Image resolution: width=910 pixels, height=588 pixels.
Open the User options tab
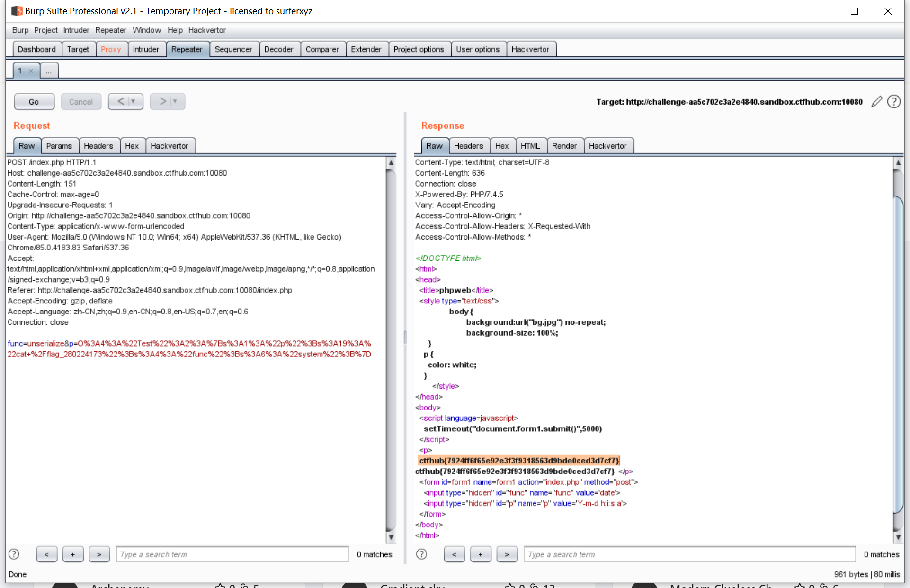pos(478,49)
